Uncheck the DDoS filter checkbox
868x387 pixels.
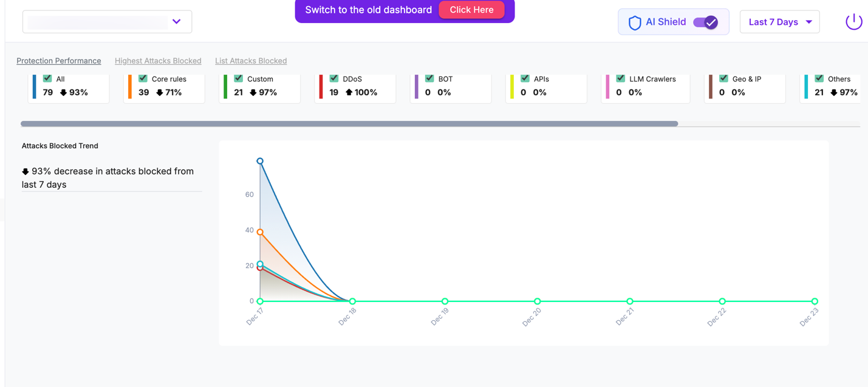[333, 78]
